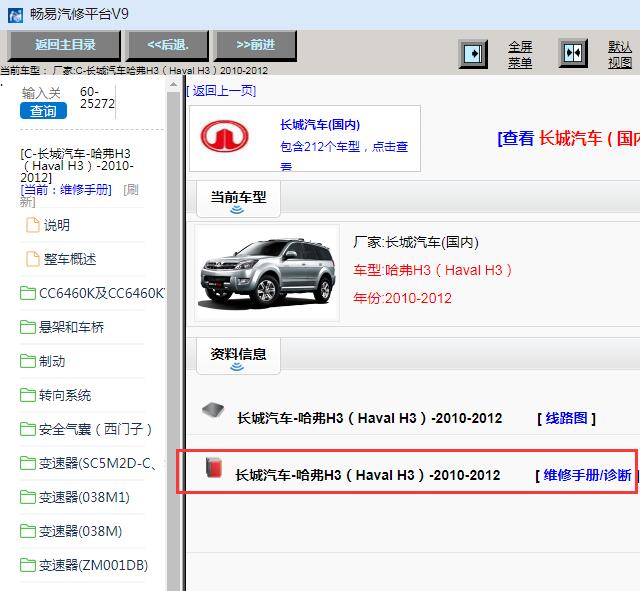This screenshot has height=591, width=640.
Task: Click the sidebar vertical scrollbar track
Action: (x=173, y=339)
